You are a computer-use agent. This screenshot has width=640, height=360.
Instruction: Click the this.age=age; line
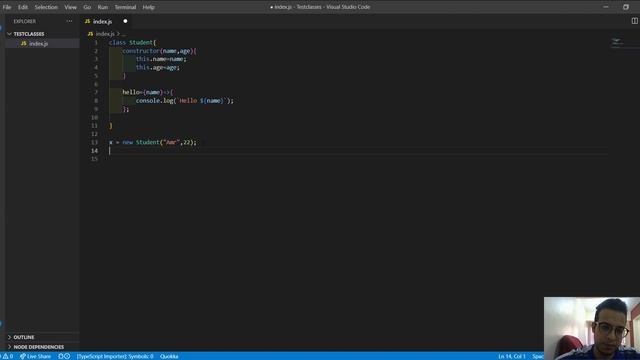[158, 67]
